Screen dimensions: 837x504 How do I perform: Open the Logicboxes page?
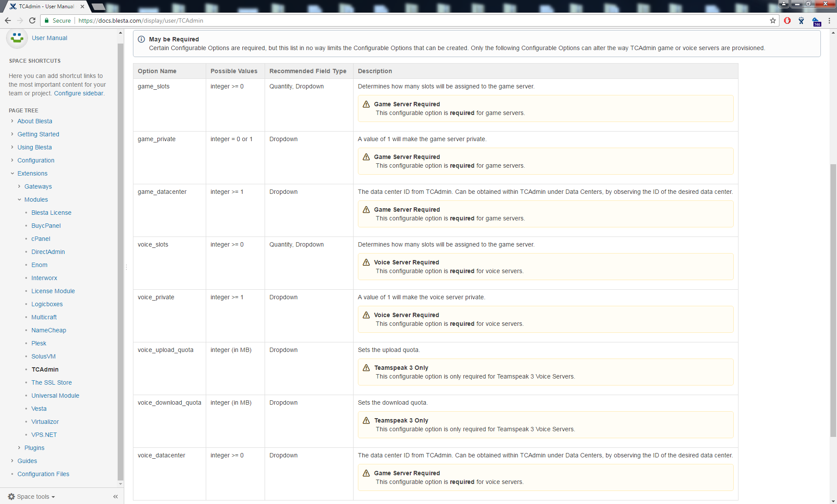coord(47,304)
